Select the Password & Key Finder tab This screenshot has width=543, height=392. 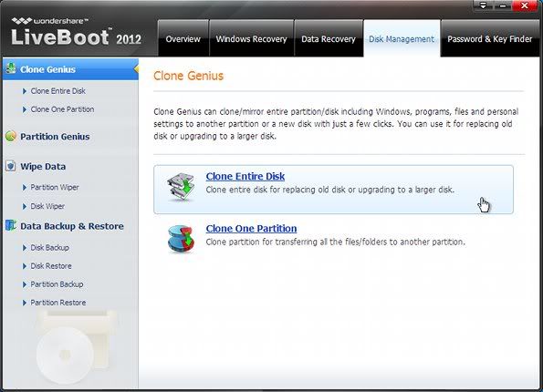[x=490, y=38]
